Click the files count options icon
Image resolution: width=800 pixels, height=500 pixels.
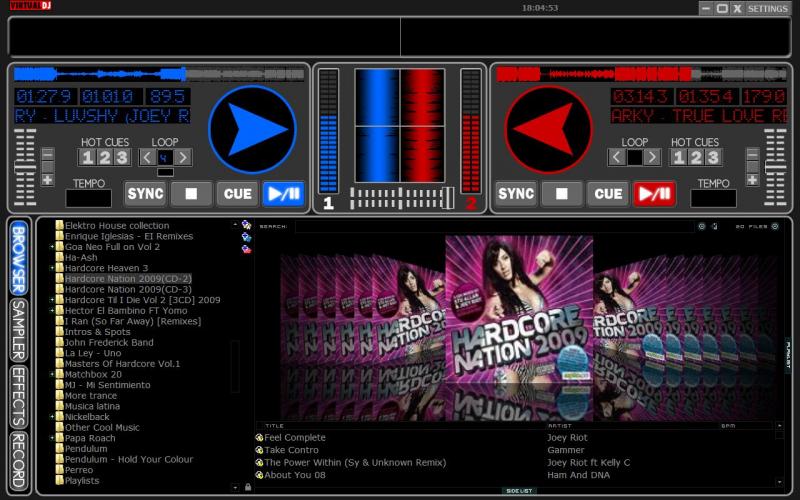tap(775, 226)
